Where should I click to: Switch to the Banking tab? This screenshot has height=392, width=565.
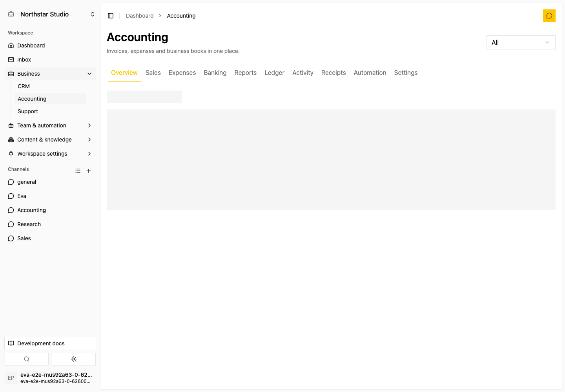click(215, 73)
